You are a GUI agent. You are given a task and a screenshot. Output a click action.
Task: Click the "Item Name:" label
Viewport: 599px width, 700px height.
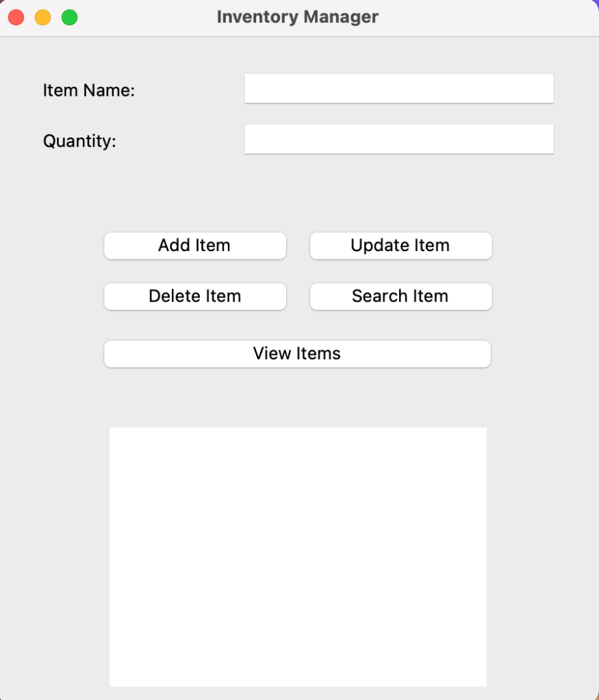(89, 90)
